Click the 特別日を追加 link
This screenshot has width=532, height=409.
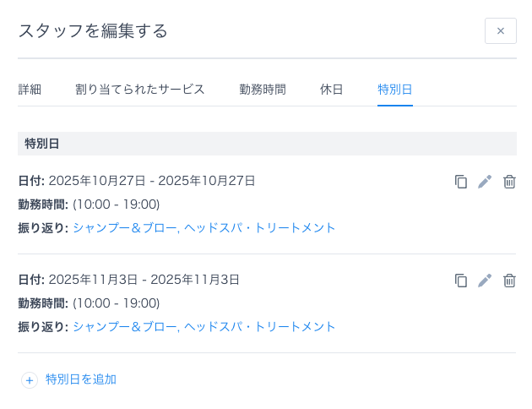81,379
